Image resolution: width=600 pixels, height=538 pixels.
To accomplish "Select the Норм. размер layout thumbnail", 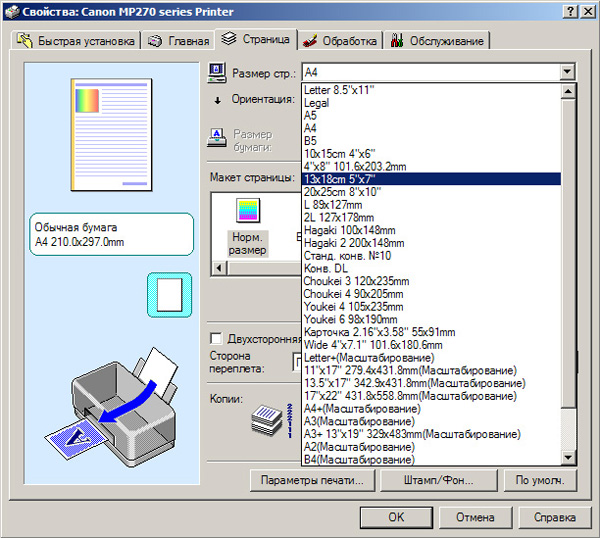I will pos(248,227).
